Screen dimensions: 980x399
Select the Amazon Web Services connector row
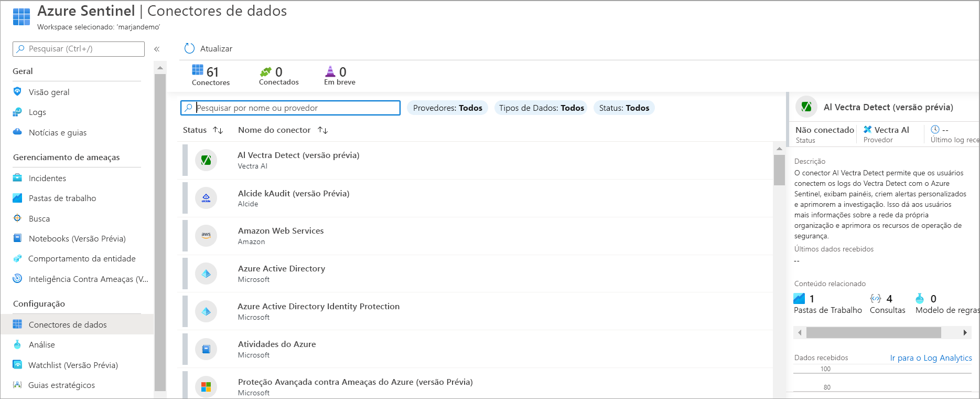pos(478,236)
